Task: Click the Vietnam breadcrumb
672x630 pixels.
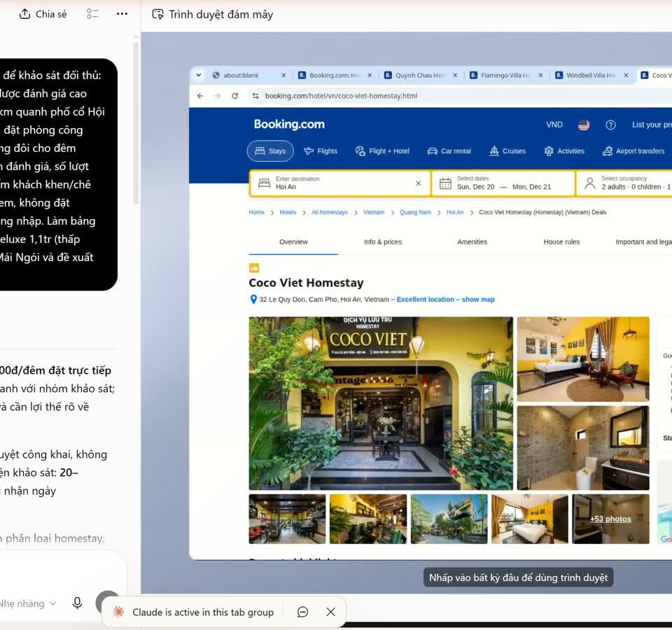Action: 373,213
